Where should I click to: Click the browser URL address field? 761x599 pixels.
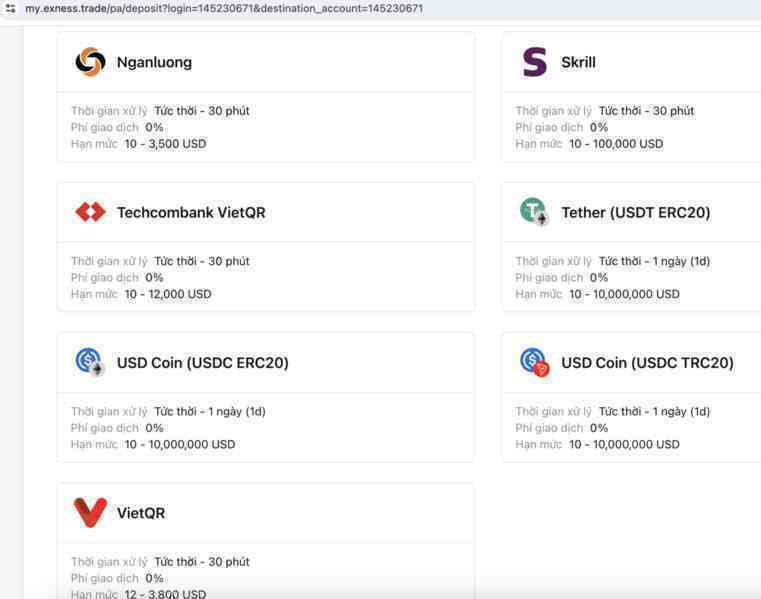click(224, 8)
